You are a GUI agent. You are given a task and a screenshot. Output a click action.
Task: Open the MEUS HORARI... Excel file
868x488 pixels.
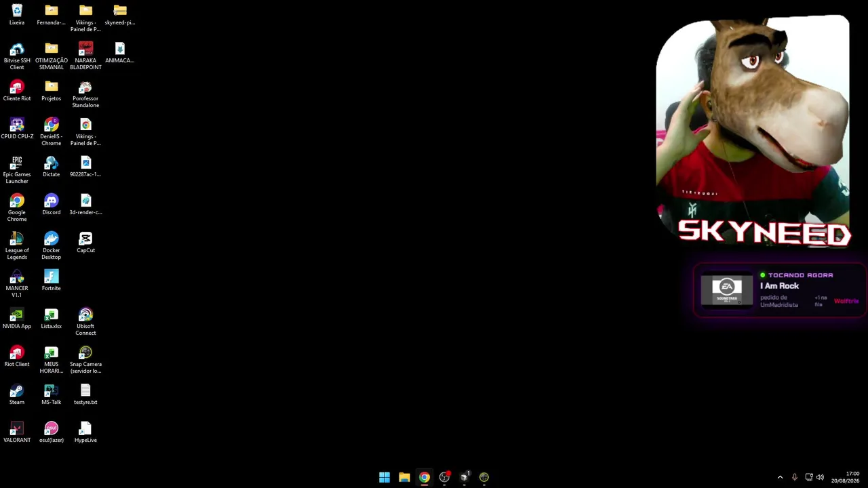(52, 360)
